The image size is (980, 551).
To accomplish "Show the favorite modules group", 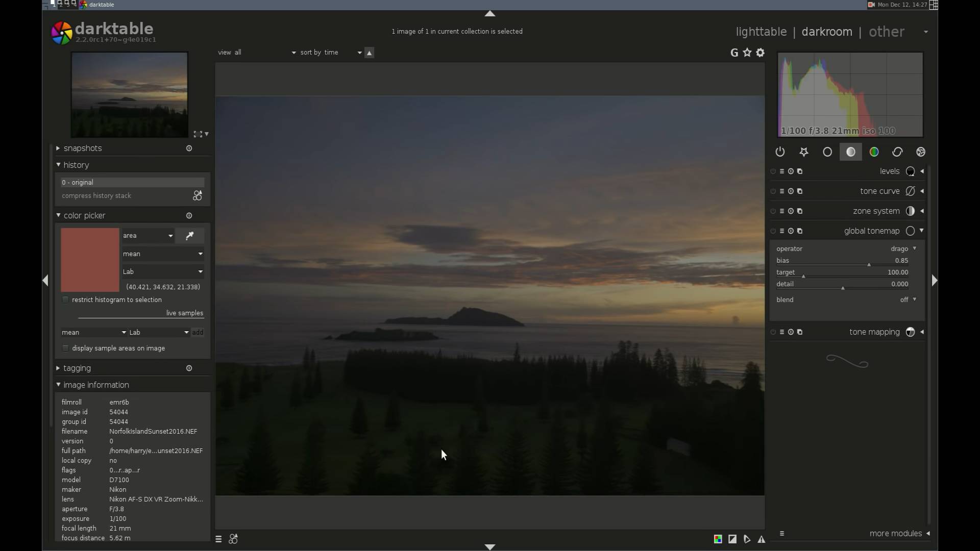I will point(804,152).
